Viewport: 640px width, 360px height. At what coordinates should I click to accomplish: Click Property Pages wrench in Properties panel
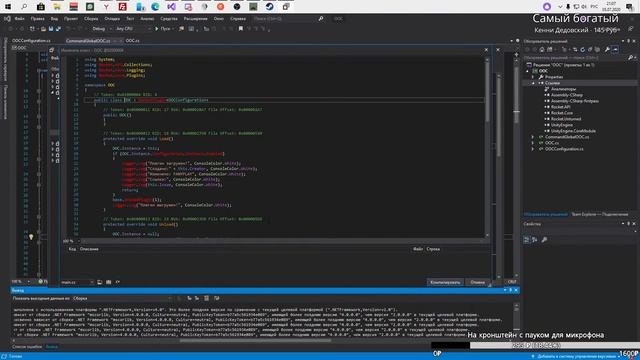(x=544, y=240)
